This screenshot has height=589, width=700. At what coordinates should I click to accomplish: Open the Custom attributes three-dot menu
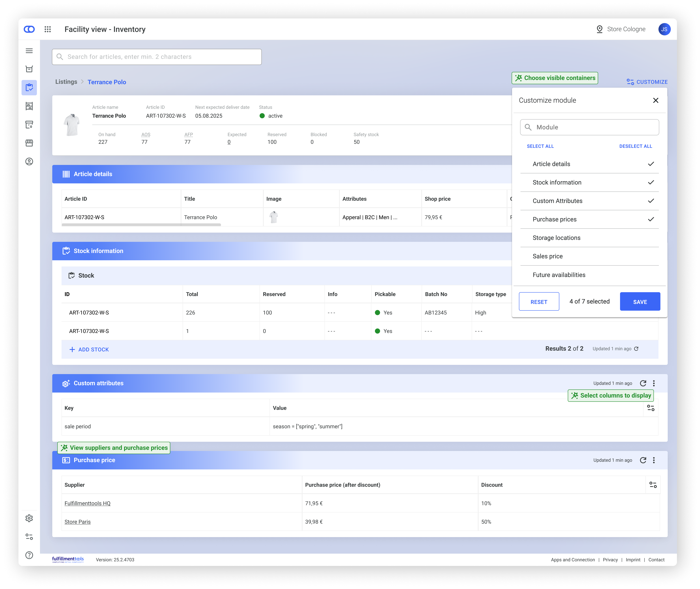click(654, 383)
